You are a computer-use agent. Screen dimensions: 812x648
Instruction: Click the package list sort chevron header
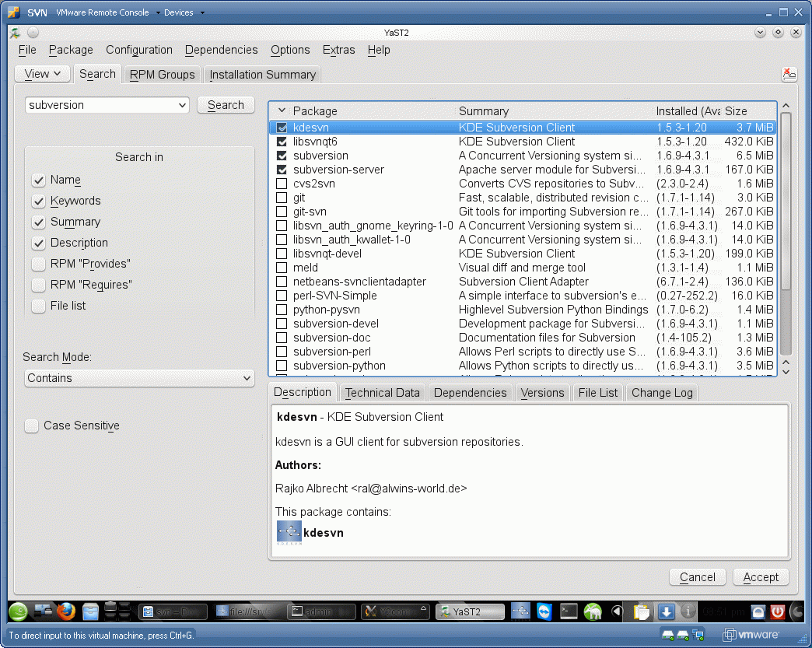282,110
